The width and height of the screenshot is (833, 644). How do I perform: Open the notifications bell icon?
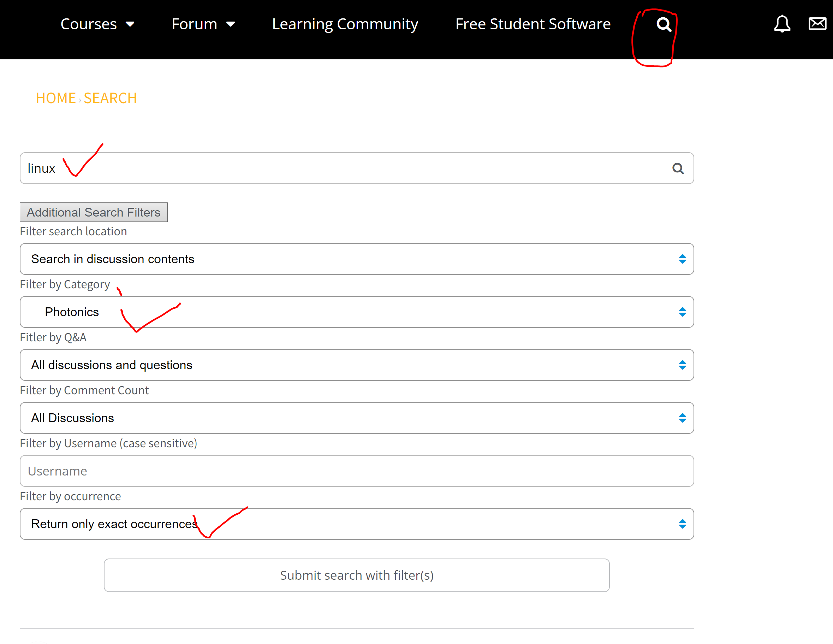781,24
